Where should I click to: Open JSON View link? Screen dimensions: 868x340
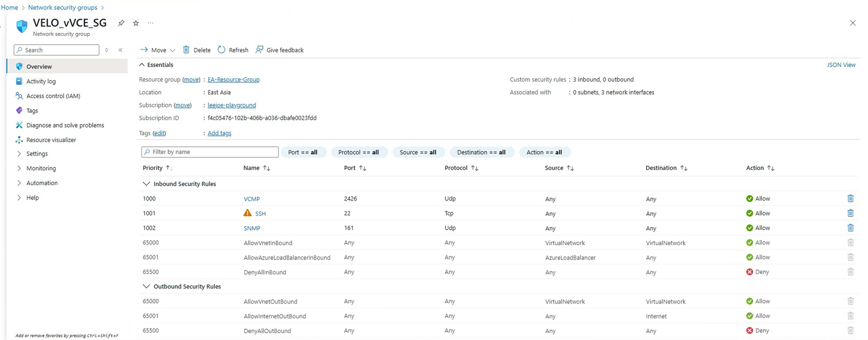(x=841, y=65)
